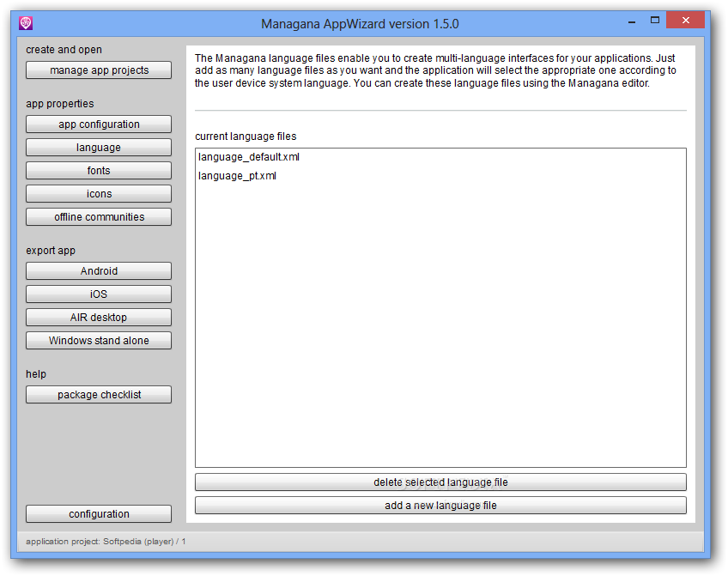Image resolution: width=728 pixels, height=576 pixels.
Task: Open manage app projects
Action: click(99, 70)
